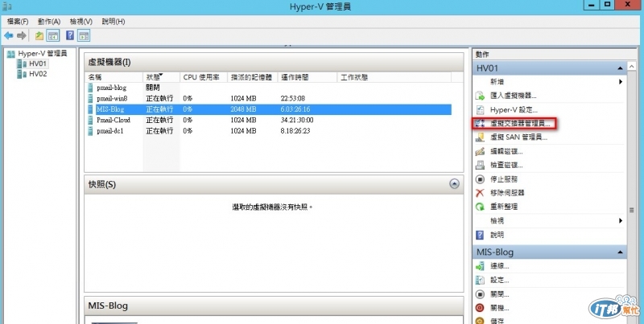Open 虛擬 SAN 管理員 action link

point(518,137)
